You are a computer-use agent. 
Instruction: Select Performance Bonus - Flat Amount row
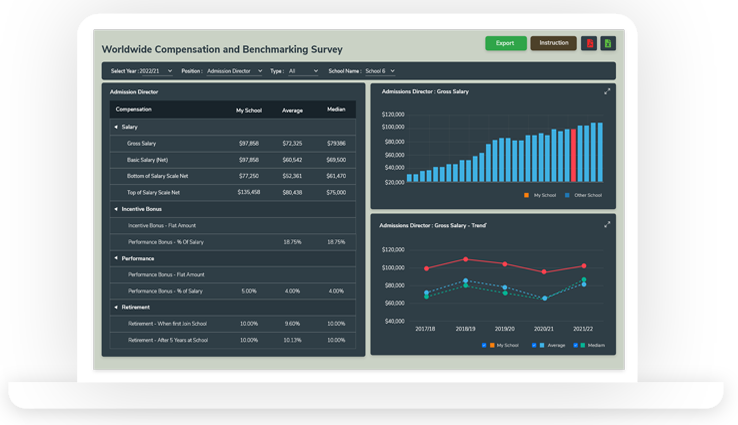(233, 274)
